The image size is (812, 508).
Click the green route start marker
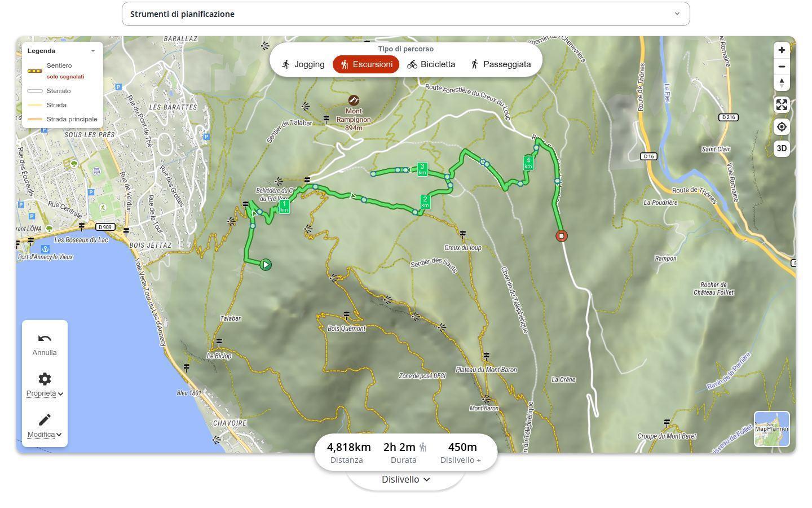click(x=266, y=265)
